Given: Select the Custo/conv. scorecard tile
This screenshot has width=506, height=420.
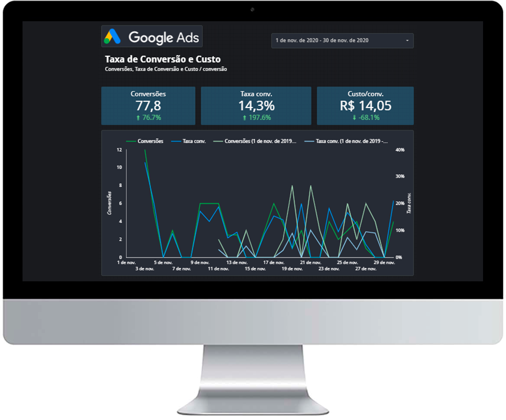Looking at the screenshot, I should tap(365, 105).
